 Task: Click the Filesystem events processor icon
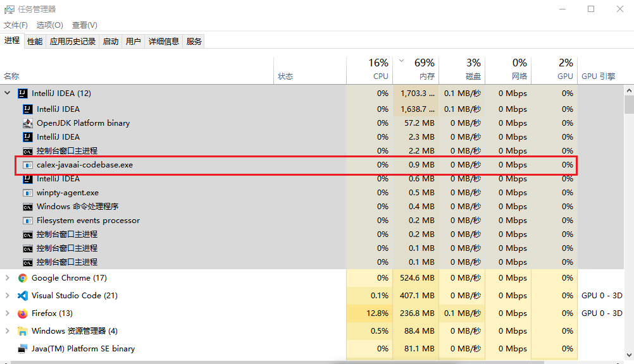click(27, 221)
